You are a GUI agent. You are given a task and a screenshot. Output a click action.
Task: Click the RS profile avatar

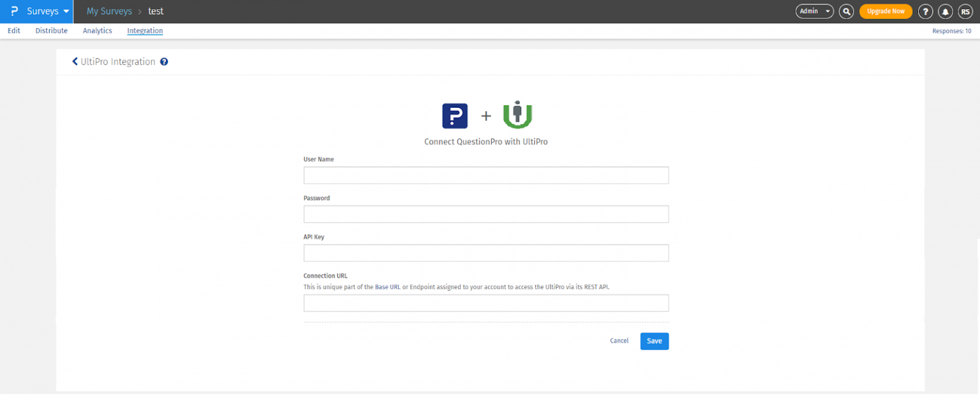pyautogui.click(x=965, y=11)
